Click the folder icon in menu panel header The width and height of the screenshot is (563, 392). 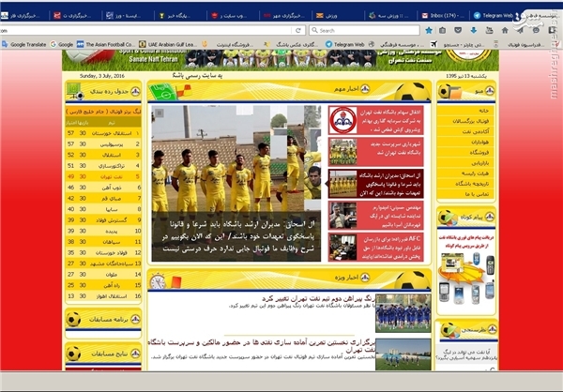455,93
